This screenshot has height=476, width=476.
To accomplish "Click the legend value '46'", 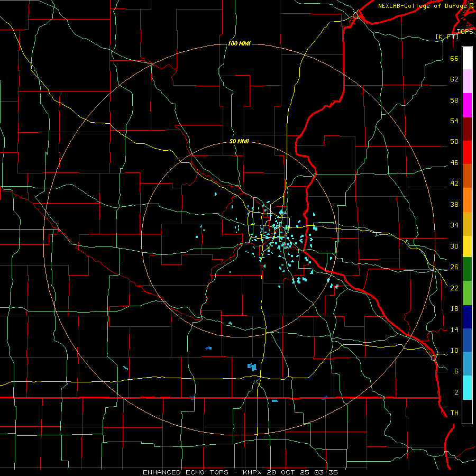I will tap(454, 163).
